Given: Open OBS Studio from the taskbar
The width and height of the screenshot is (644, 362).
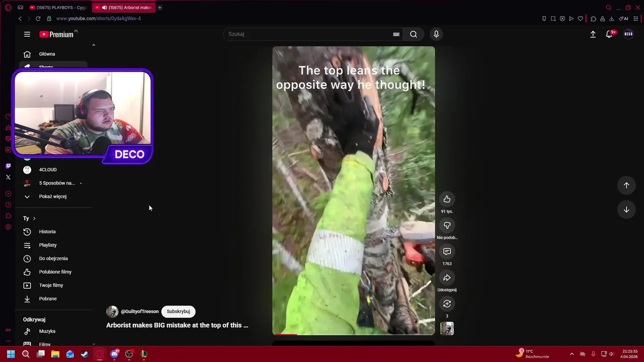Looking at the screenshot, I should (x=129, y=354).
